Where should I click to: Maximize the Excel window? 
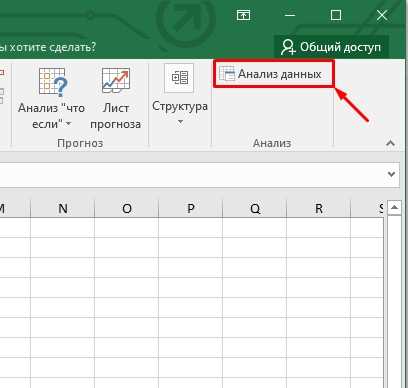click(336, 15)
